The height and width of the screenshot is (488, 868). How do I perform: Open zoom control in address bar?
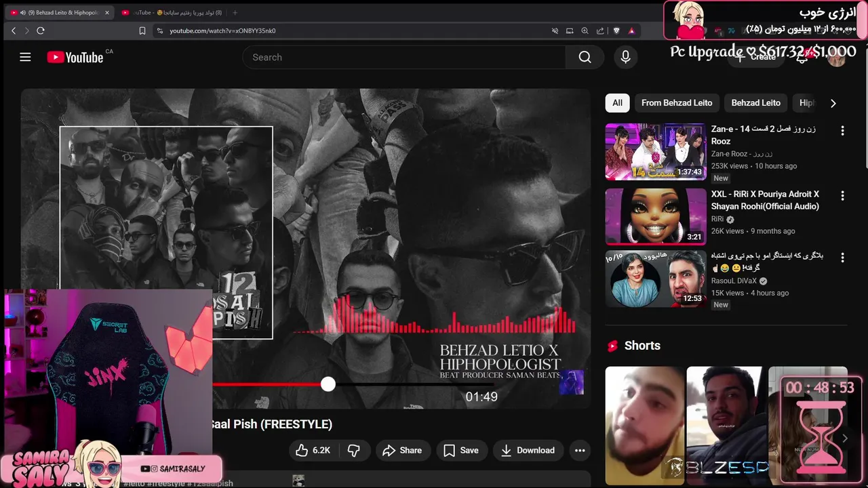coord(585,30)
